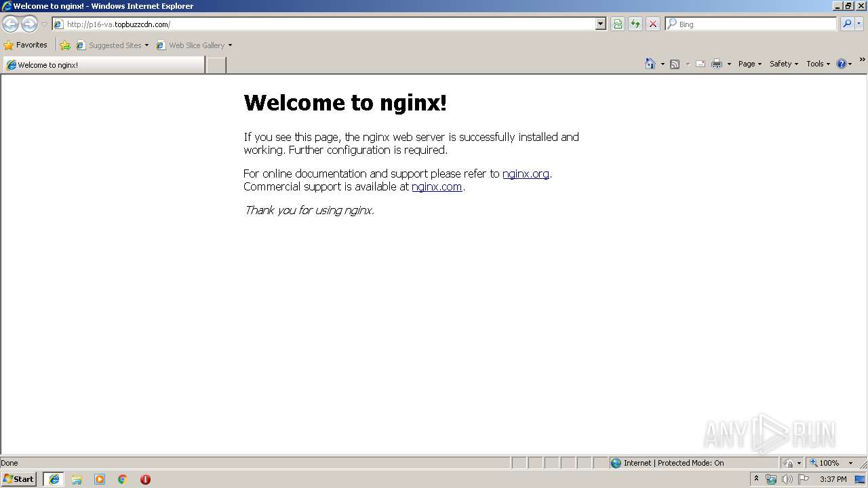
Task: Expand the zoom level dropdown arrow
Action: (x=850, y=463)
